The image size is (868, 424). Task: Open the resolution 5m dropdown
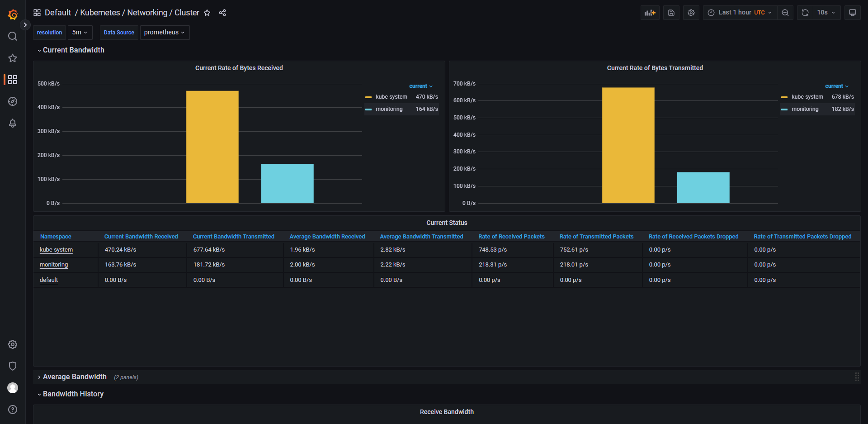80,33
